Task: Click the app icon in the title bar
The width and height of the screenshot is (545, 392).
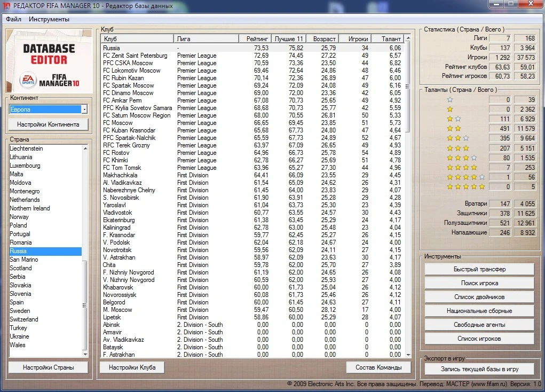Action: pyautogui.click(x=6, y=6)
